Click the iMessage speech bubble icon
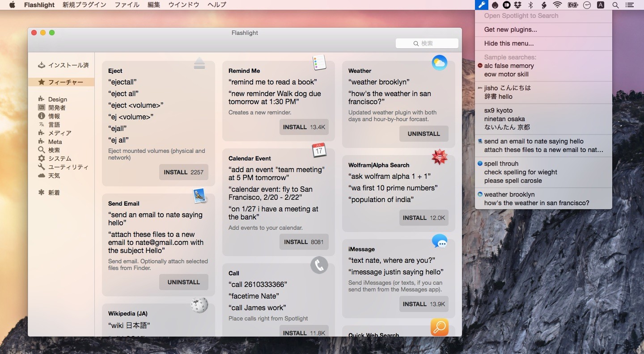Viewport: 644px width, 354px height. [x=440, y=241]
